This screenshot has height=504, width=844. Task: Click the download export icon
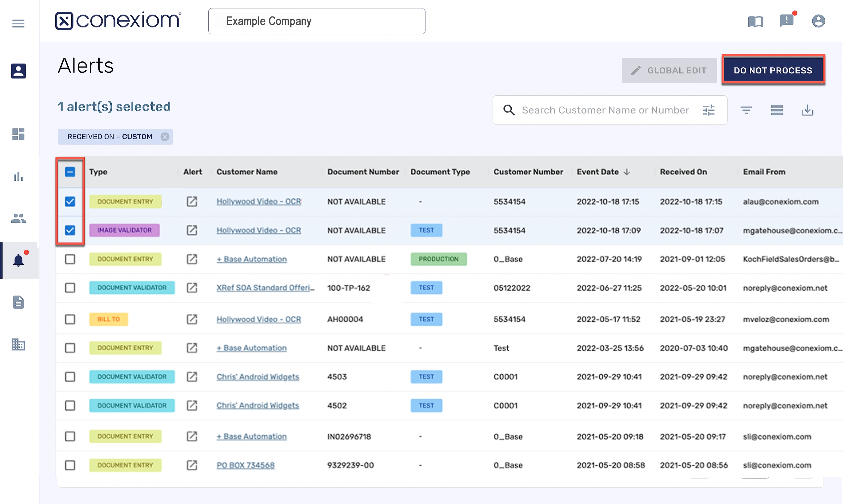[807, 110]
